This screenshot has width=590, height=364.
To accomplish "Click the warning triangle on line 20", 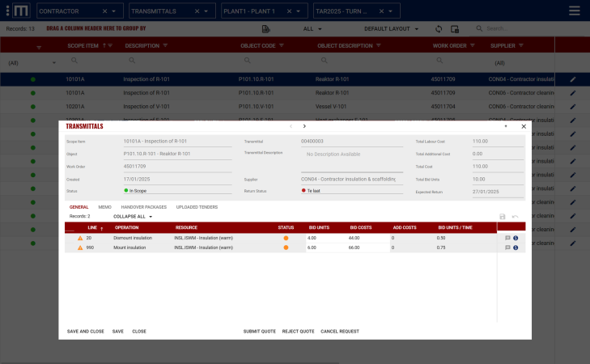I will pos(80,239).
